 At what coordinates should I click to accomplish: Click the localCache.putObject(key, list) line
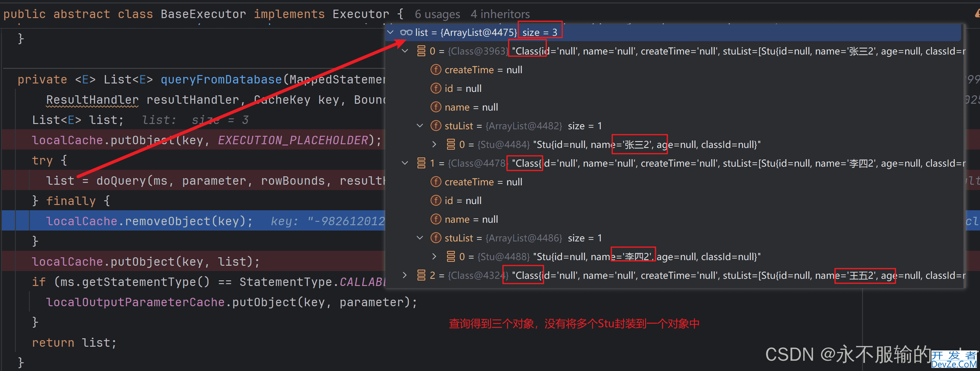[x=146, y=262]
